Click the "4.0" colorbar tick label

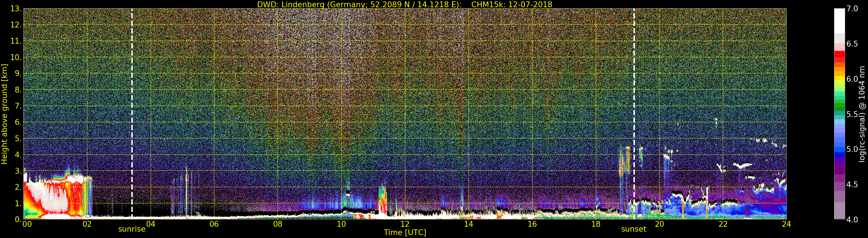852,220
